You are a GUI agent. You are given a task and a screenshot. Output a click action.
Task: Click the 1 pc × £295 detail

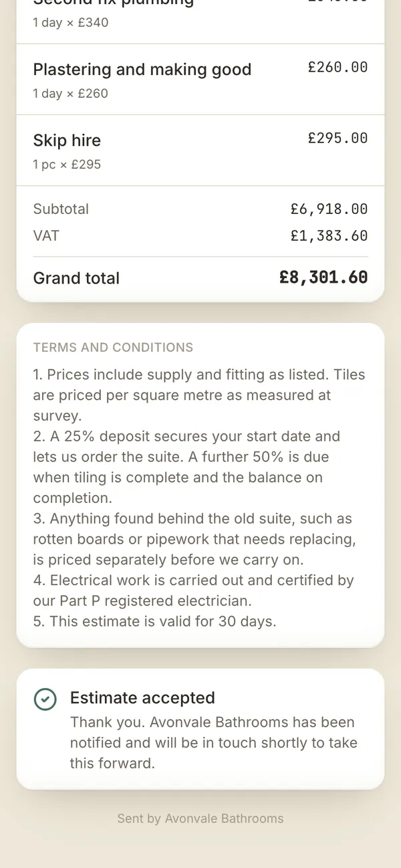(67, 165)
